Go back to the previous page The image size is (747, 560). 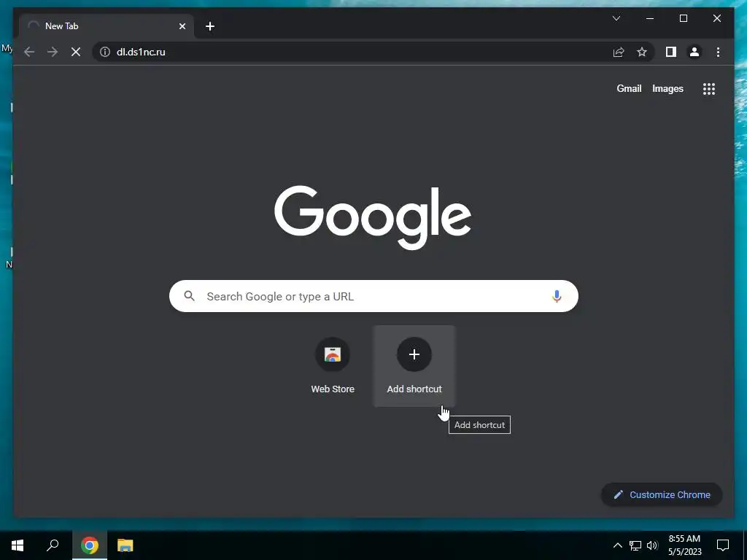point(29,52)
